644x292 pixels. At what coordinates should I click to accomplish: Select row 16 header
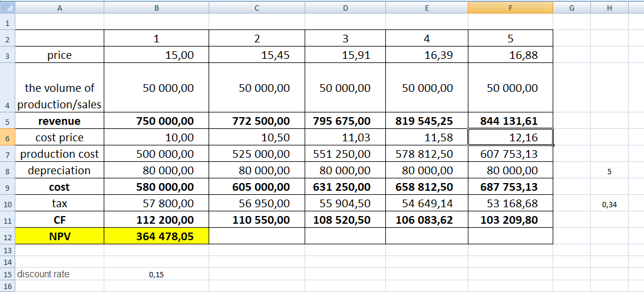pyautogui.click(x=7, y=286)
